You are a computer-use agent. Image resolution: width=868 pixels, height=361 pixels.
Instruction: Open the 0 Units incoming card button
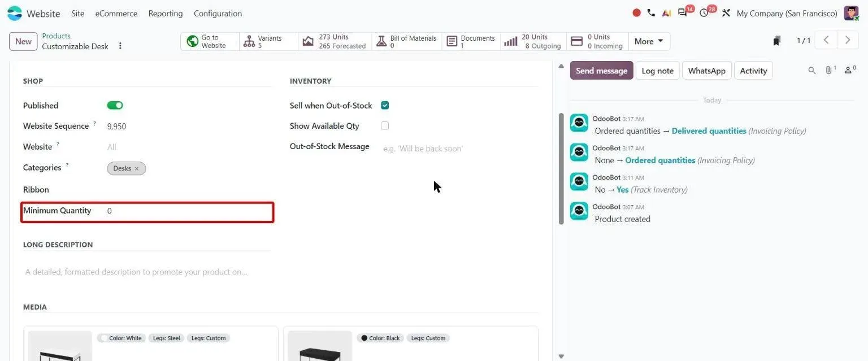597,41
